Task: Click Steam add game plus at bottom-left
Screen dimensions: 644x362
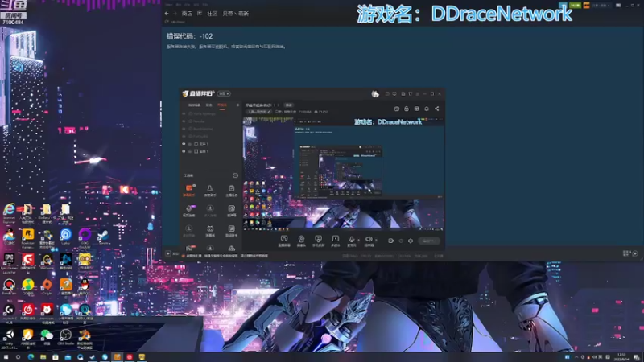Action: coord(168,253)
